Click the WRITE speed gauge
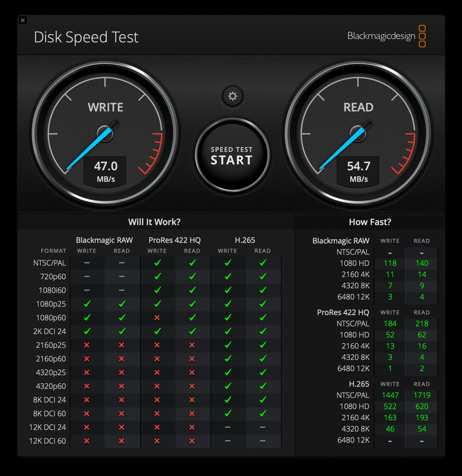Image resolution: width=462 pixels, height=476 pixels. click(105, 133)
